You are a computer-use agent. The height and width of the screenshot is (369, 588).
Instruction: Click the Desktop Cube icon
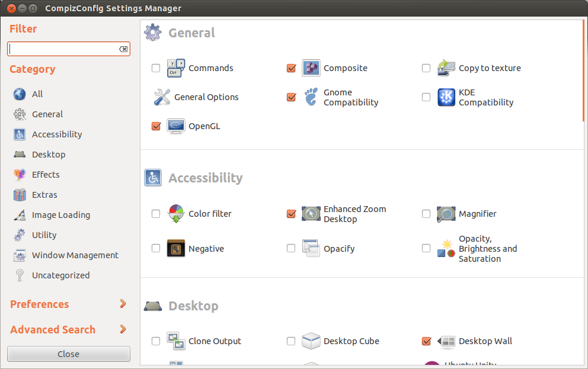click(x=311, y=341)
